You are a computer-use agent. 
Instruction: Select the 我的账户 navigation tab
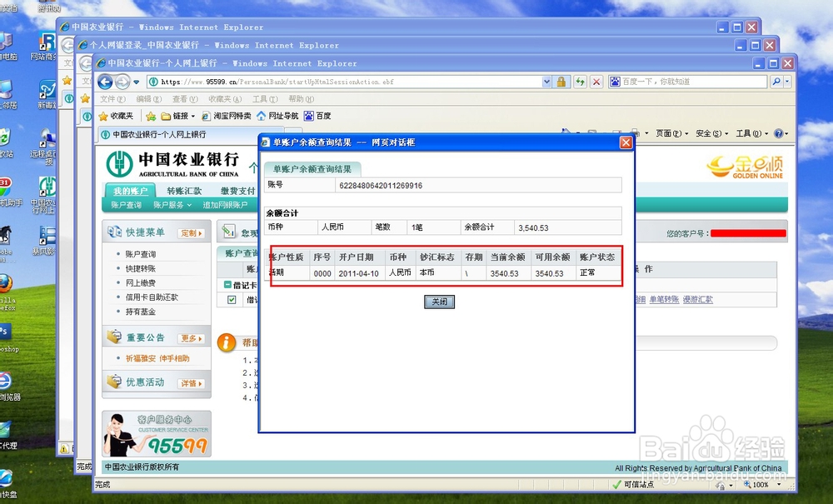pos(130,191)
